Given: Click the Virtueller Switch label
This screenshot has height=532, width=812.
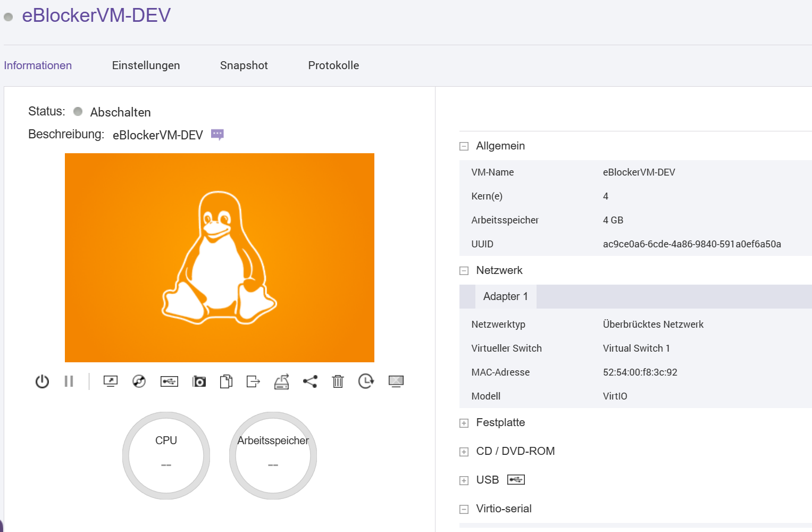Looking at the screenshot, I should tap(507, 348).
